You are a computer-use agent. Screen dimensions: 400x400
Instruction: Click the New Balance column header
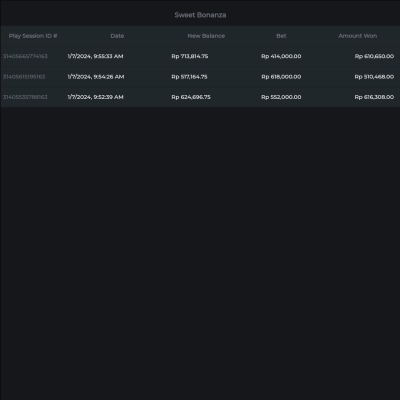206,36
